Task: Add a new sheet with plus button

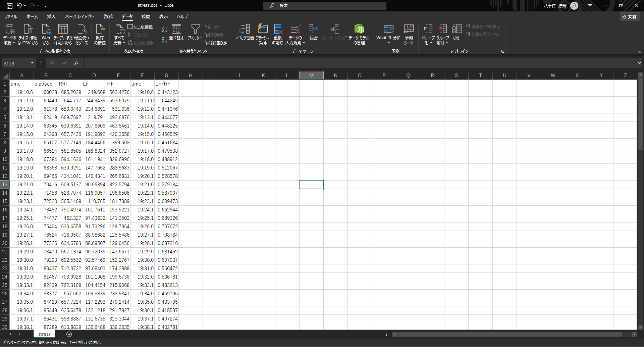Action: tap(69, 334)
